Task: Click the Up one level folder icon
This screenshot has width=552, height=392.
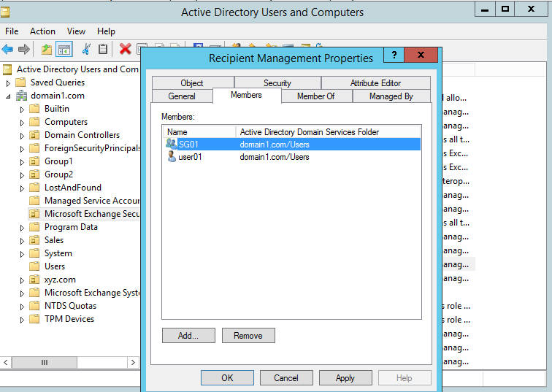Action: click(x=47, y=49)
